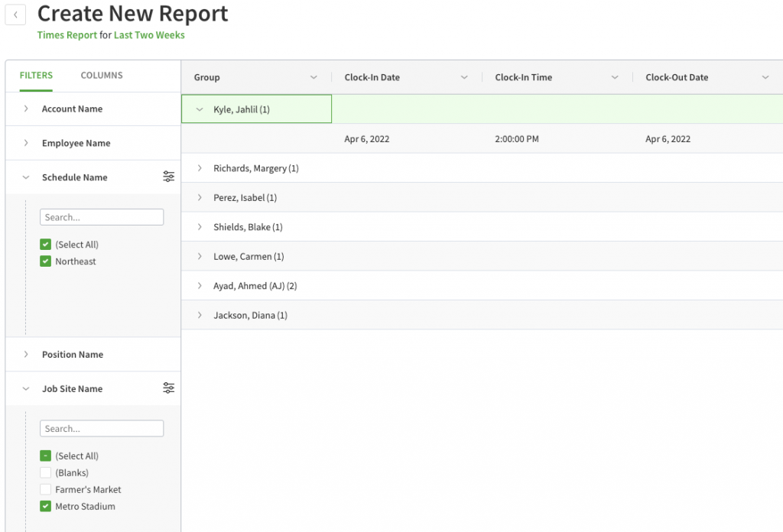Open Job Site Name filter options icon
This screenshot has height=532, width=783.
(168, 388)
